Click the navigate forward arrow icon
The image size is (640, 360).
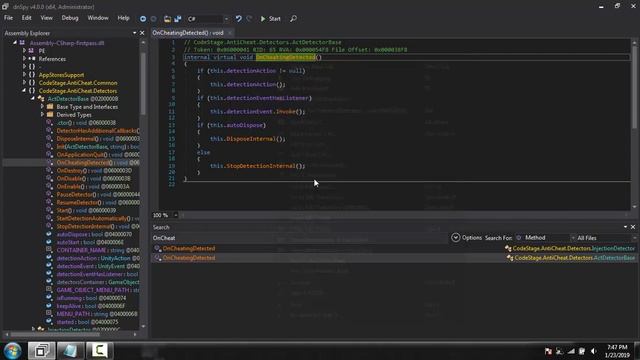(153, 19)
